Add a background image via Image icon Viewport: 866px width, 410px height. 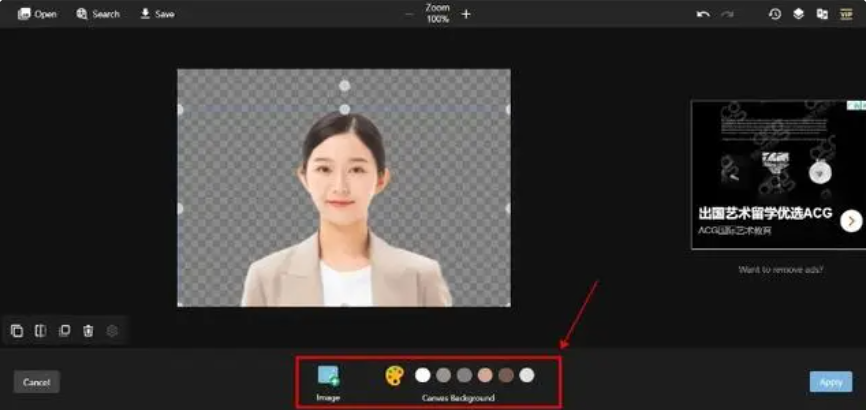click(x=328, y=376)
